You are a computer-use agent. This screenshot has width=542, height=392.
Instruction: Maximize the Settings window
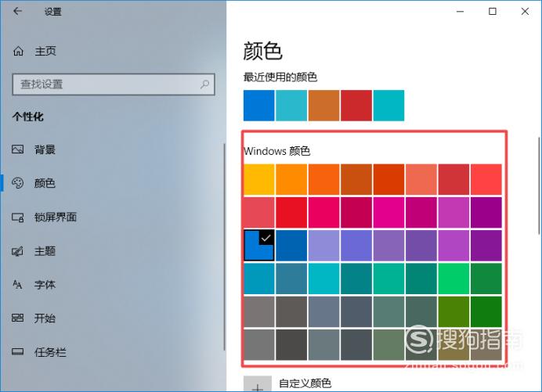pos(493,12)
